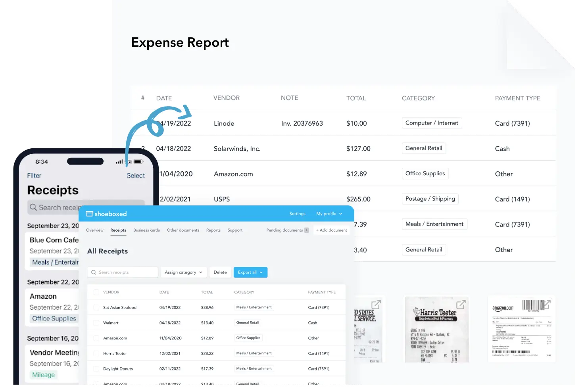
Task: Open external link on Amazon receipt thumbnail
Action: [x=546, y=305]
